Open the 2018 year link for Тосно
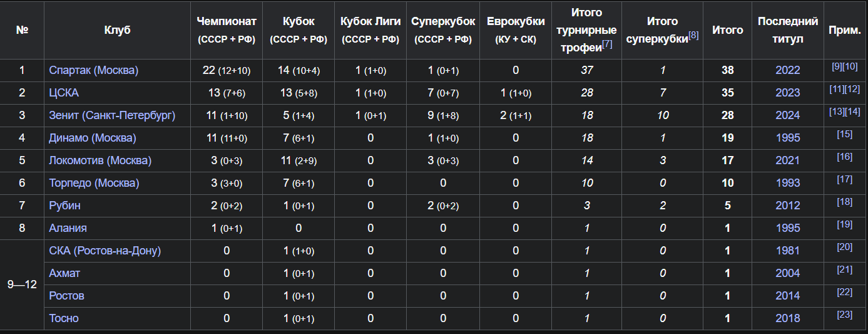The width and height of the screenshot is (868, 334). 788,318
